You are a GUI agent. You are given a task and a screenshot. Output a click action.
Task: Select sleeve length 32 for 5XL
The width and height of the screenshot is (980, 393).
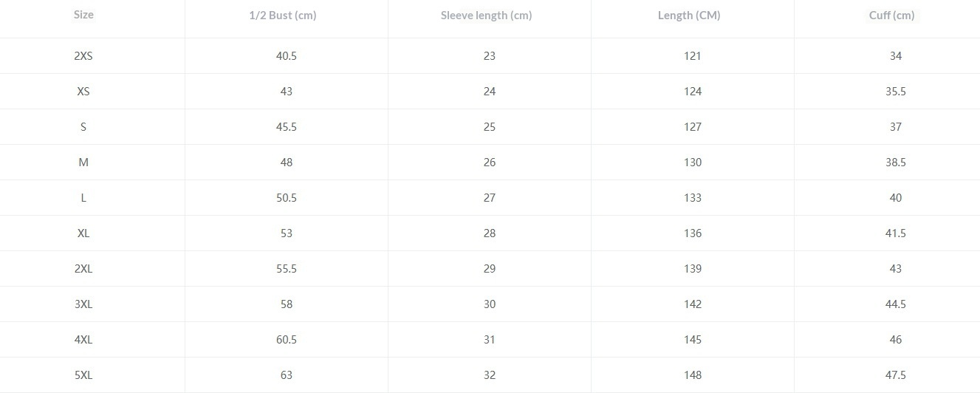pyautogui.click(x=490, y=375)
